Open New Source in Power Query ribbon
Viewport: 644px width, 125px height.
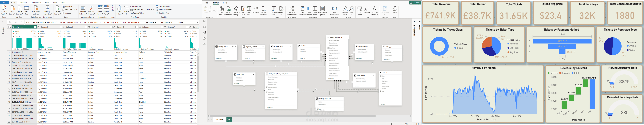click(x=12, y=10)
